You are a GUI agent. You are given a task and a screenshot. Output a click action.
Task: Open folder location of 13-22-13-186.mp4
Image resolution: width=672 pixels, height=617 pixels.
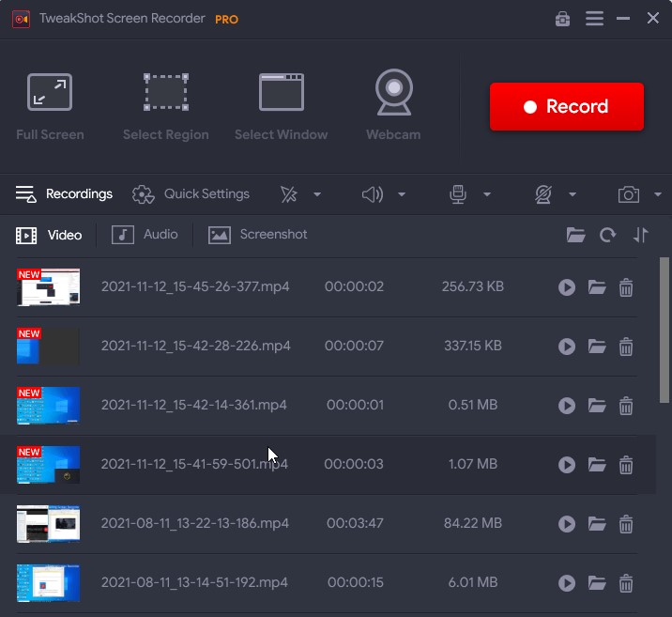point(597,523)
